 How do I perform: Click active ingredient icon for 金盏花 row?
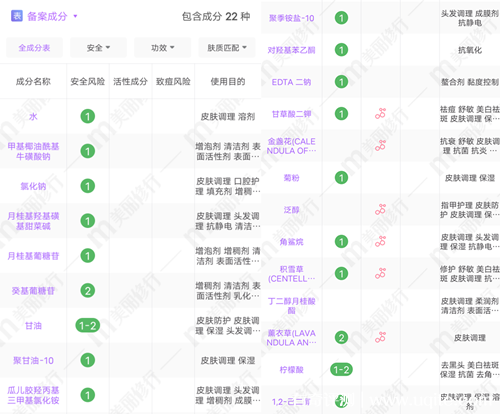point(380,146)
